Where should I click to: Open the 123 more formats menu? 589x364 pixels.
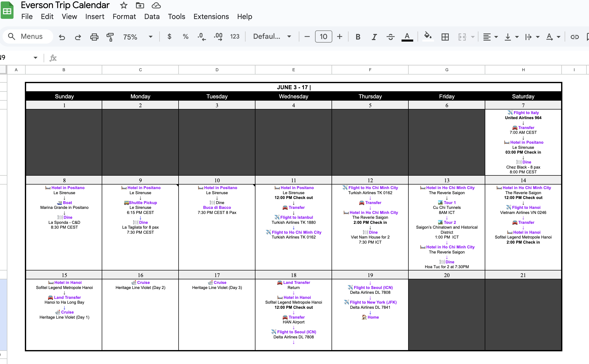pyautogui.click(x=235, y=37)
